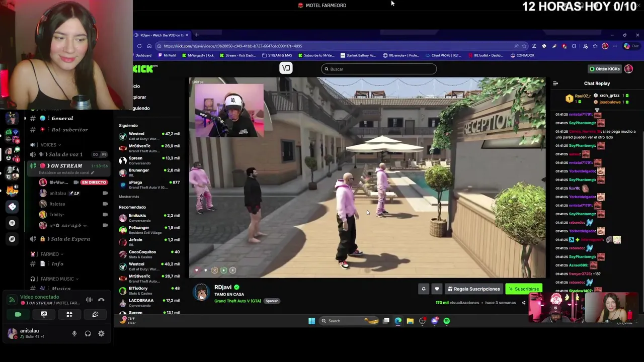Deafen with the Discord headphones icon
Image resolution: width=644 pixels, height=362 pixels.
[x=88, y=333]
